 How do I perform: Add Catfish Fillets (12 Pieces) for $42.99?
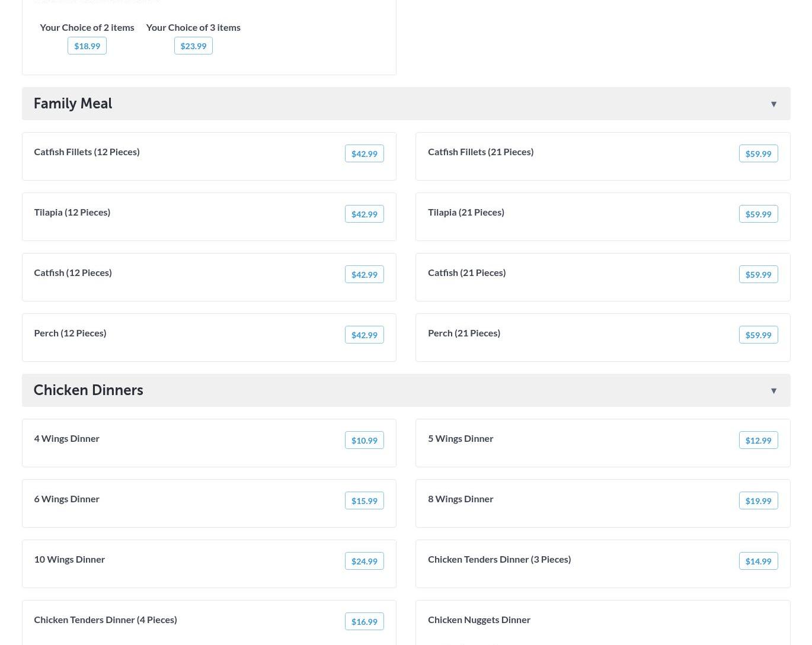364,154
